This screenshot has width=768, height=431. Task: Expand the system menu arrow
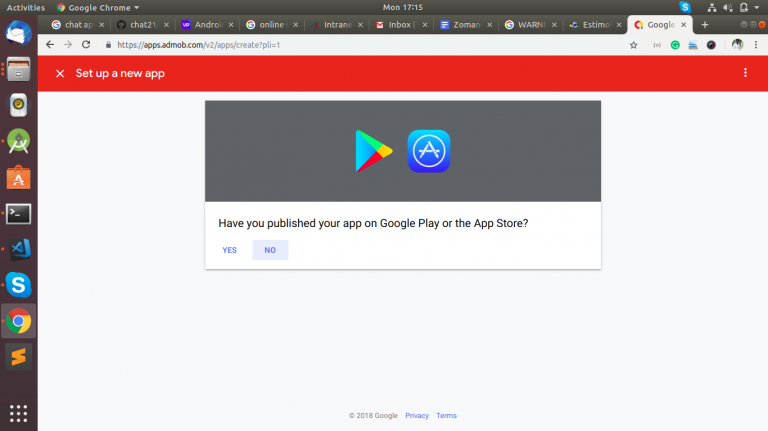click(x=757, y=7)
